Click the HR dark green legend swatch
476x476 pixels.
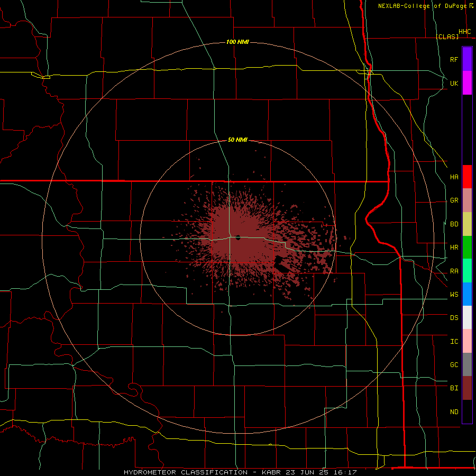click(467, 248)
